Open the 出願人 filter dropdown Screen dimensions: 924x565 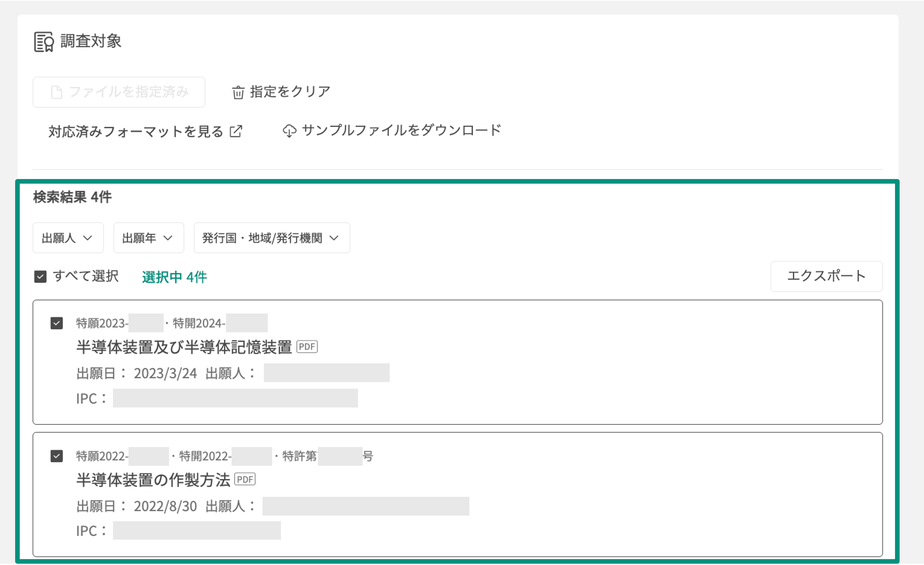click(68, 238)
